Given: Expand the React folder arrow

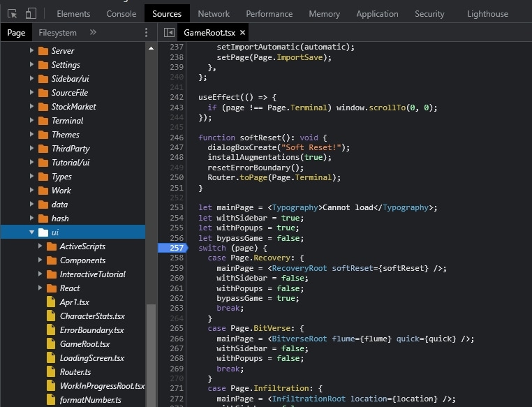Looking at the screenshot, I should [40, 288].
